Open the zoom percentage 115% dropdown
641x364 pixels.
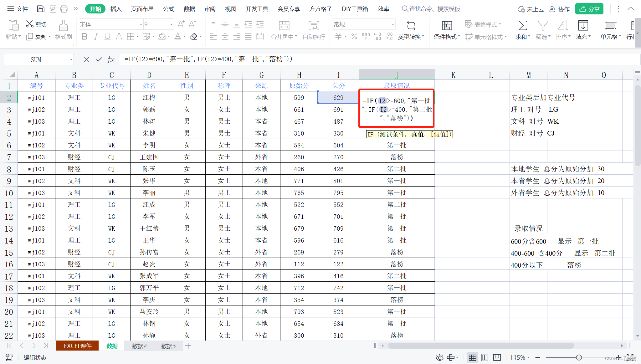pos(528,357)
